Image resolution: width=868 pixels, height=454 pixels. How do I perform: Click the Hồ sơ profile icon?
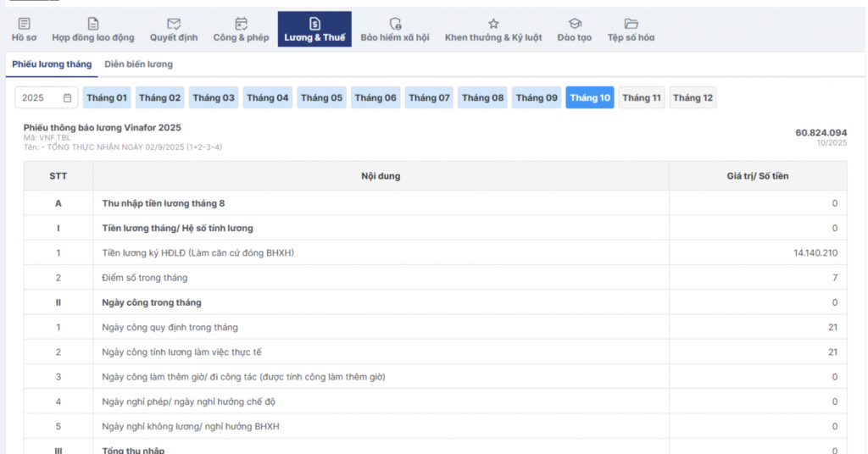click(x=24, y=24)
